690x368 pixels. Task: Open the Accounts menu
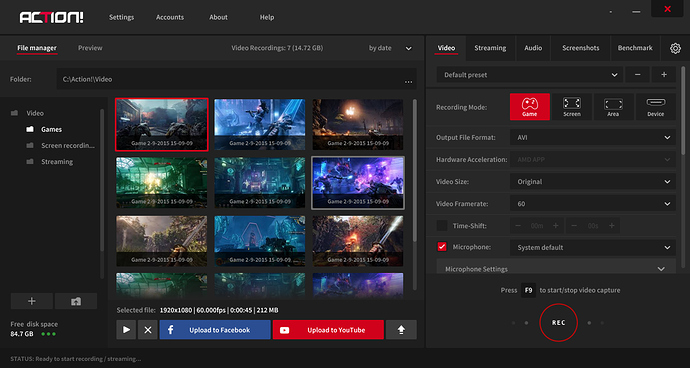170,18
